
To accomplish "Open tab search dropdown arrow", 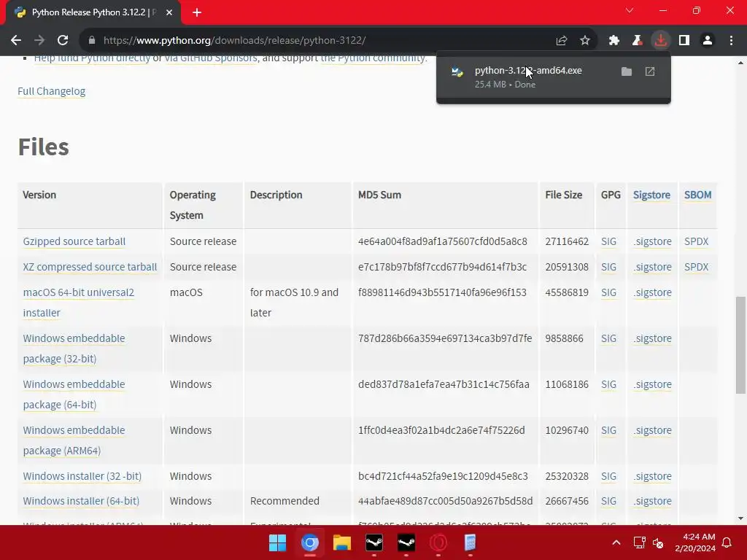I will 630,10.
